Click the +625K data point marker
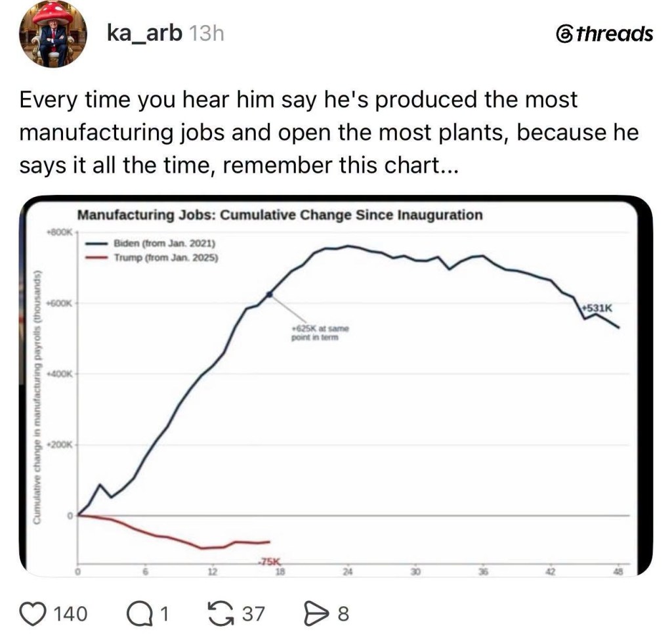This screenshot has width=672, height=639. (270, 295)
